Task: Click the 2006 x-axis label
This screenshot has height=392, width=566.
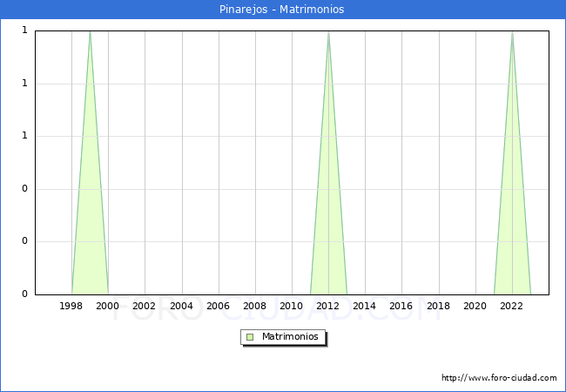Action: point(218,306)
